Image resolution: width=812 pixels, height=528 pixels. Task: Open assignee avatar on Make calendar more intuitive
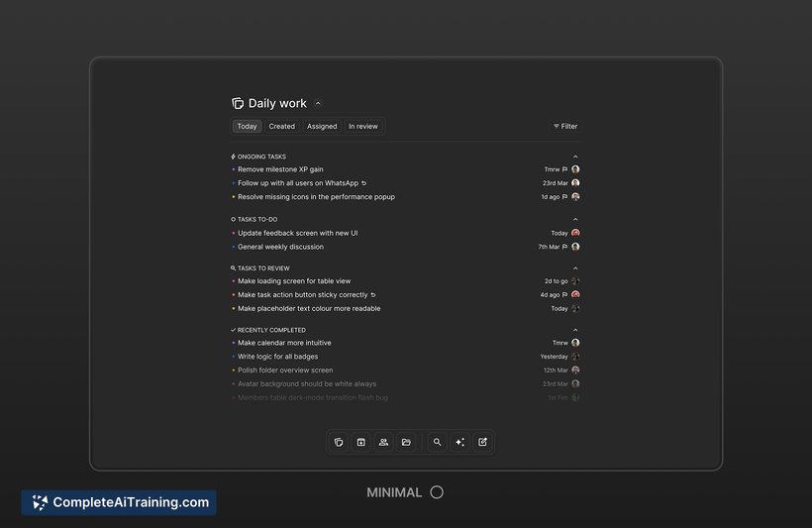(x=575, y=343)
